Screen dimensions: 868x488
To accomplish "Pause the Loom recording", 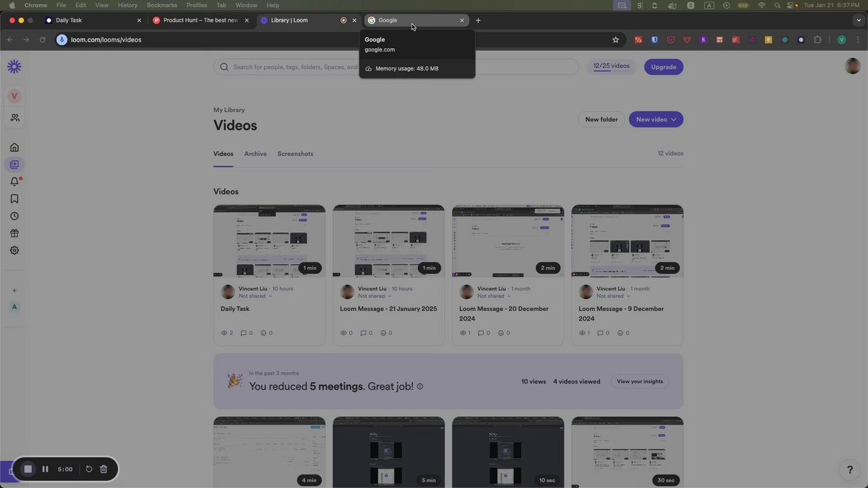I will (45, 469).
